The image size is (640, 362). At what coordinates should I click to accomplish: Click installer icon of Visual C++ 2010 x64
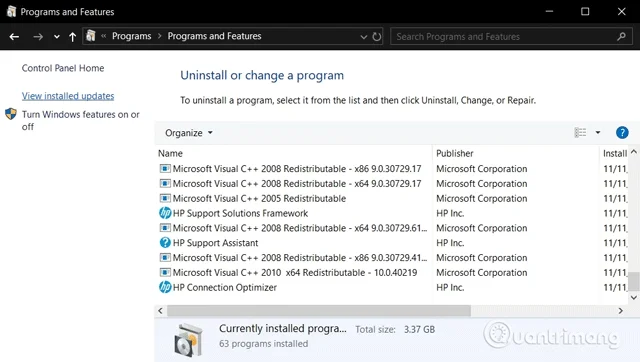(x=165, y=273)
